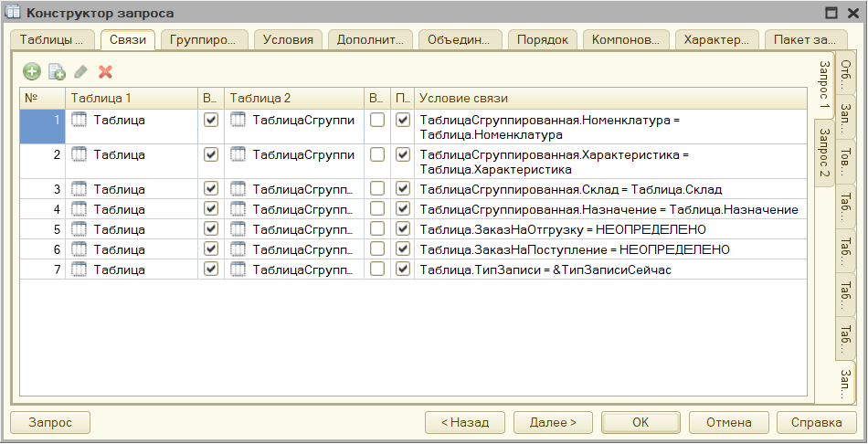Switch to the Компонов... tab
Screen dimensions: 868x444
(626, 40)
